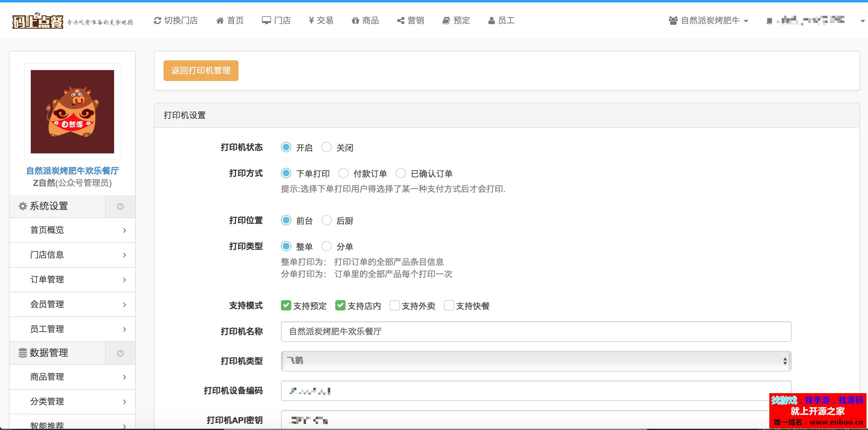Collapse the 系统设置 section chevron

[120, 207]
